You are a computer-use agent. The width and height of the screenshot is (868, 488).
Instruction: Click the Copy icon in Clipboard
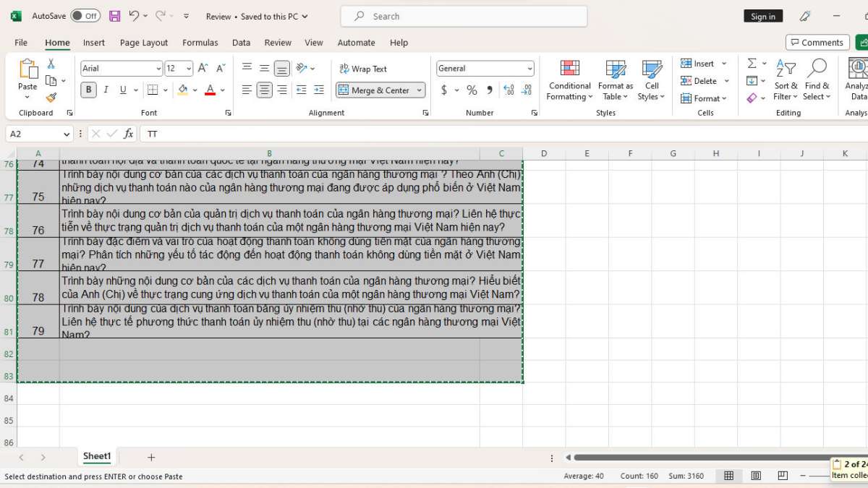click(x=51, y=81)
